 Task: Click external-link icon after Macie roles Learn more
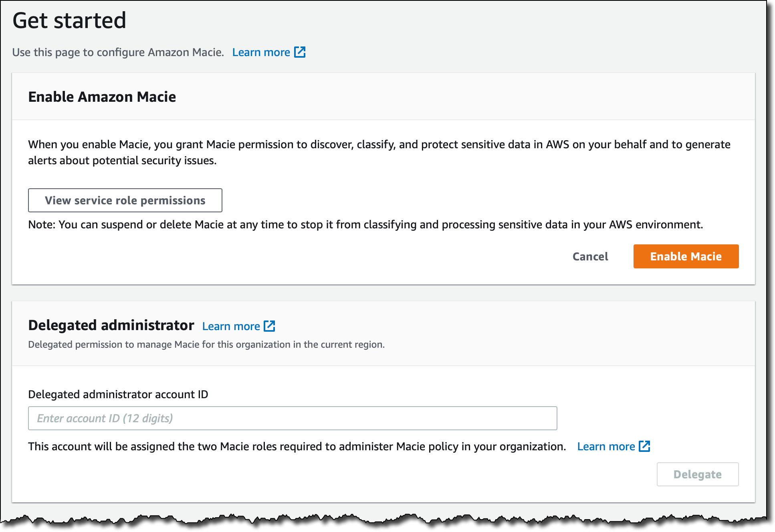[644, 446]
